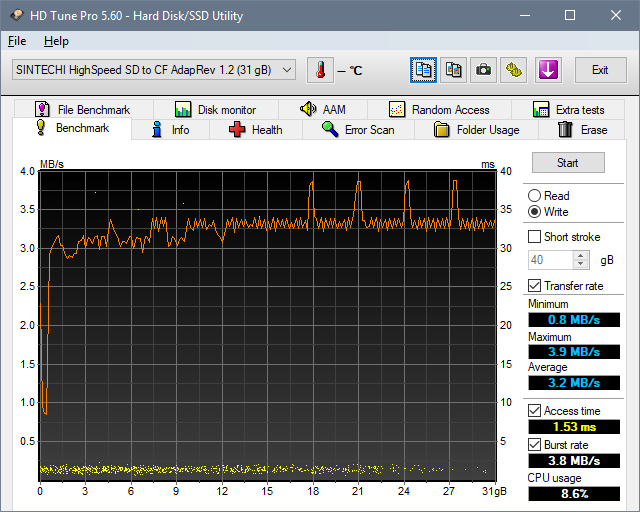
Task: Click the Random Access scatter icon
Action: click(397, 109)
